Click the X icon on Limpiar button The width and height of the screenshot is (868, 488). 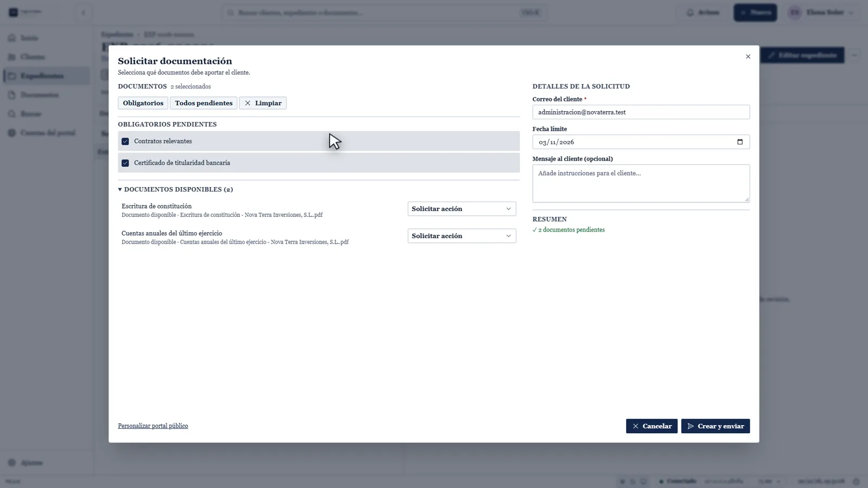click(x=248, y=103)
